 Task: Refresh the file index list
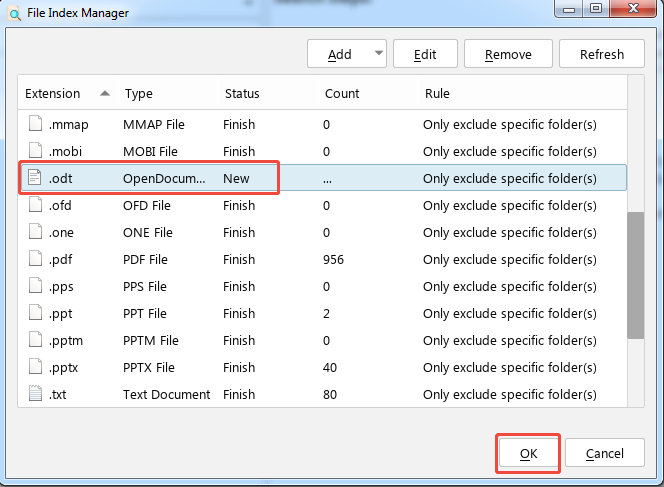coord(601,54)
